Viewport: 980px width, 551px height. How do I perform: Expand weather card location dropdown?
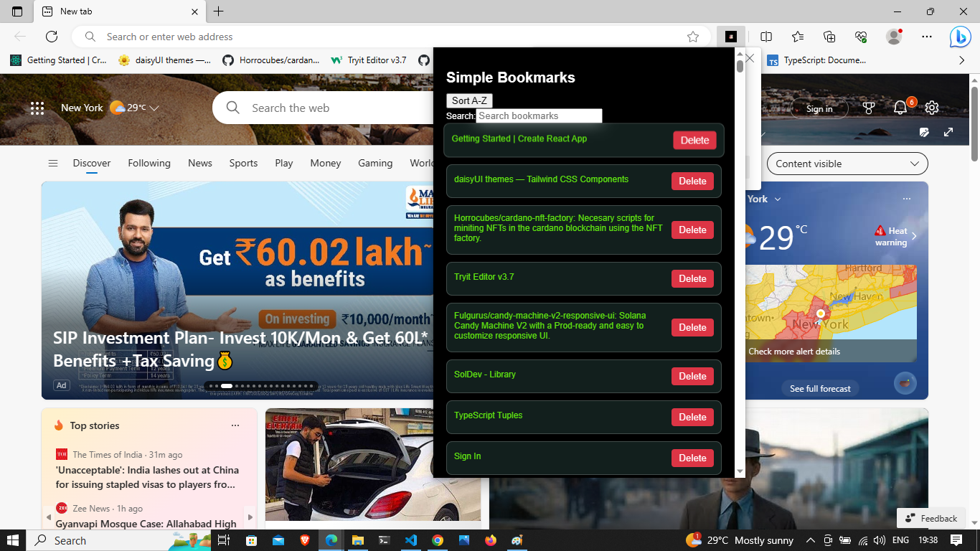click(x=778, y=199)
